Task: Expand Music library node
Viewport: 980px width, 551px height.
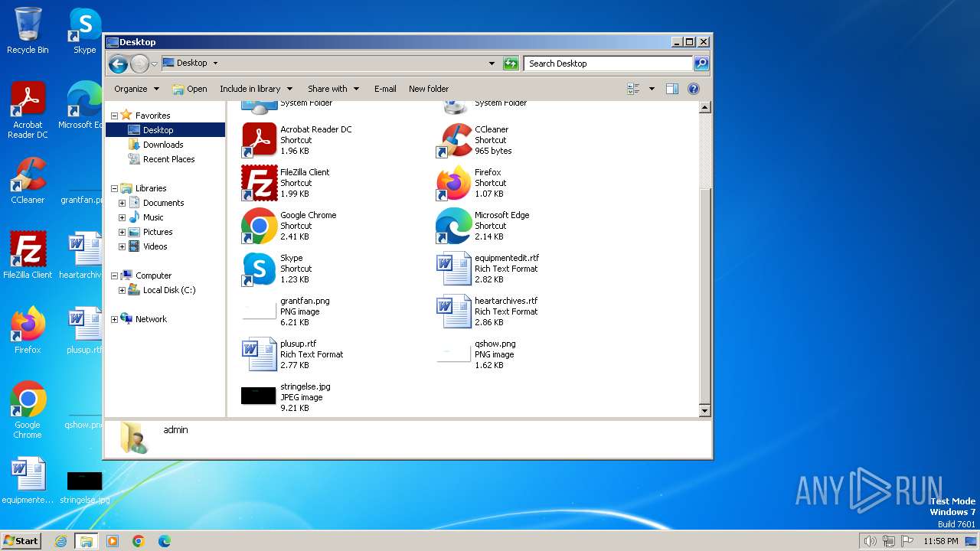Action: point(122,217)
